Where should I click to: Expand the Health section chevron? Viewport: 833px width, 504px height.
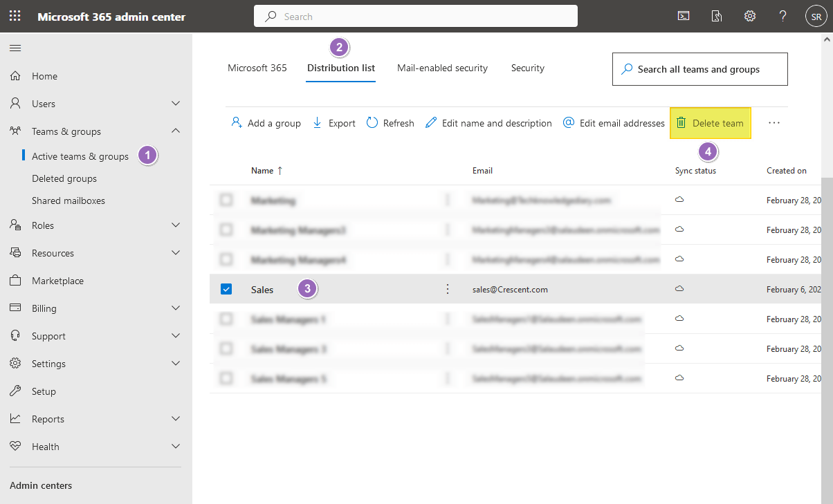point(176,447)
